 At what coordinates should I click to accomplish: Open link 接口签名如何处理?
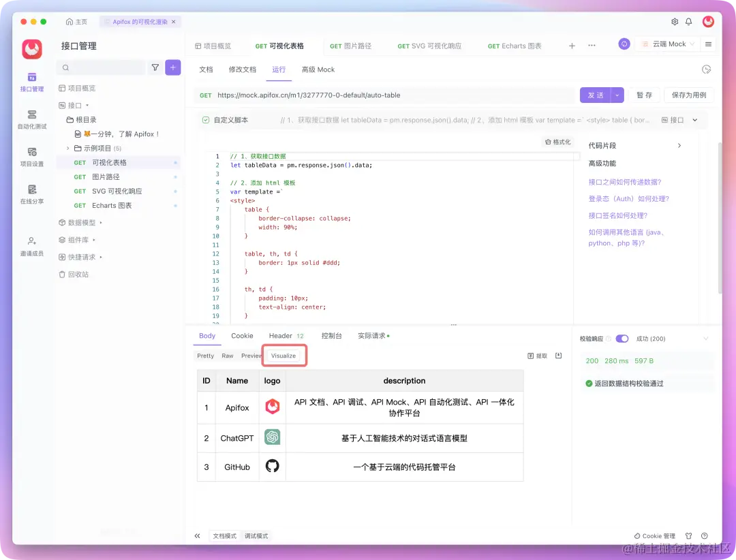tap(617, 215)
